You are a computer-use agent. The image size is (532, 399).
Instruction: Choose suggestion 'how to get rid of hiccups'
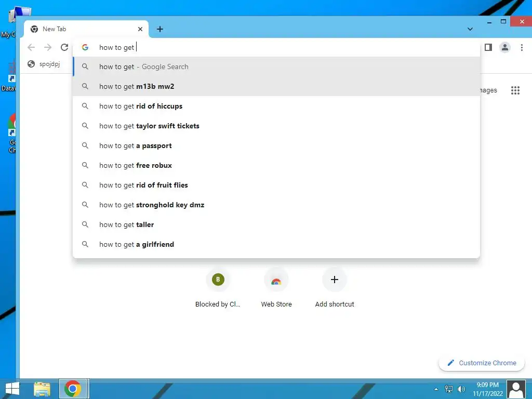[x=276, y=106]
